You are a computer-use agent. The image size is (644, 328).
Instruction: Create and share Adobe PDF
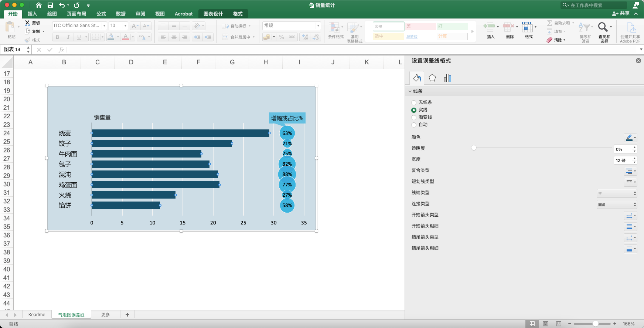tap(630, 32)
